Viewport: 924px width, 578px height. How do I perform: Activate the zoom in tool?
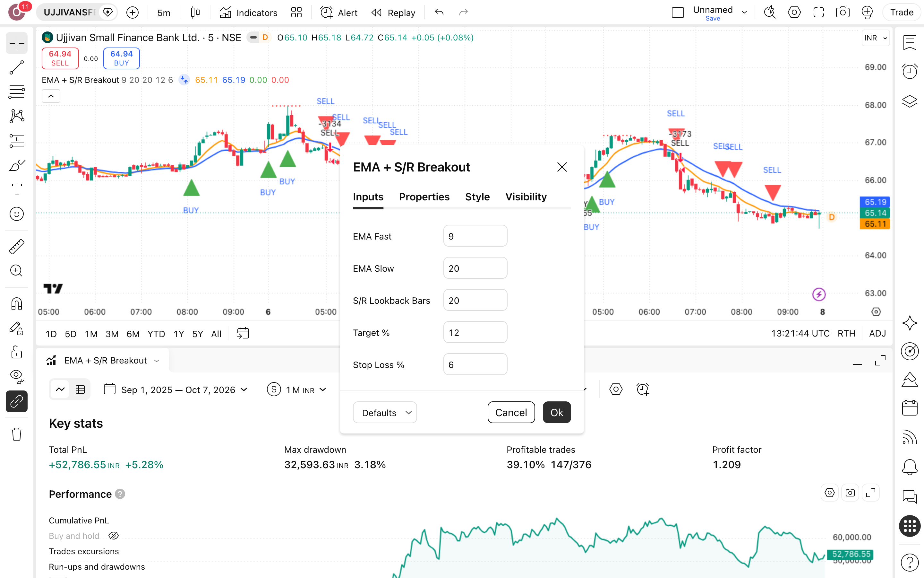16,271
